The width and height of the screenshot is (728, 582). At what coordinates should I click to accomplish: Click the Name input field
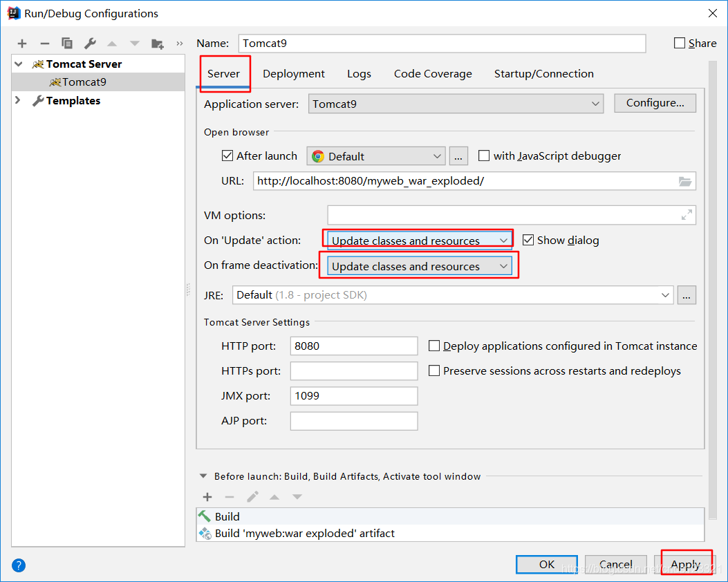(442, 43)
